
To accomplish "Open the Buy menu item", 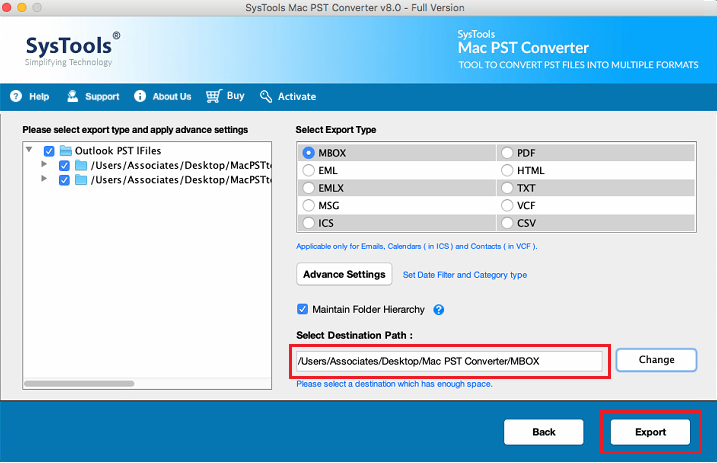I will coord(225,96).
